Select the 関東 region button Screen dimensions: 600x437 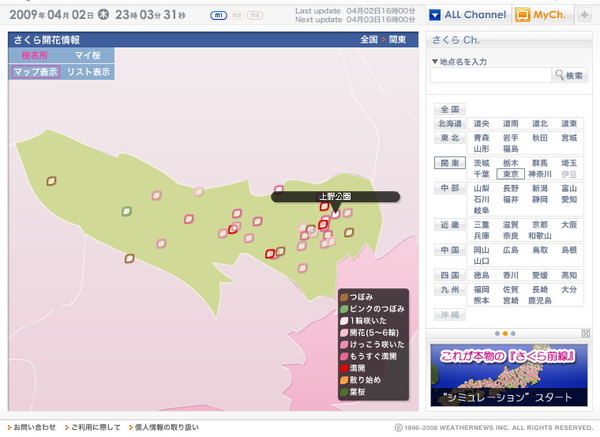click(x=450, y=163)
